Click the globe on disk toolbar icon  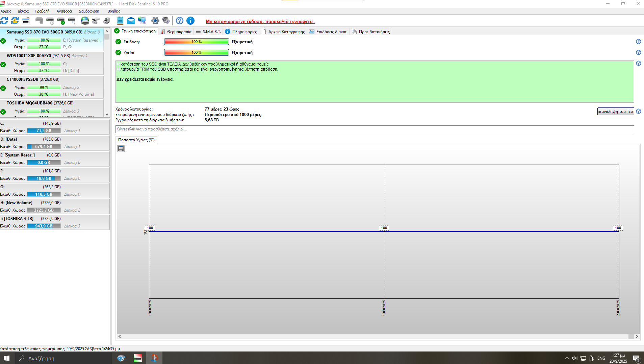[85, 21]
